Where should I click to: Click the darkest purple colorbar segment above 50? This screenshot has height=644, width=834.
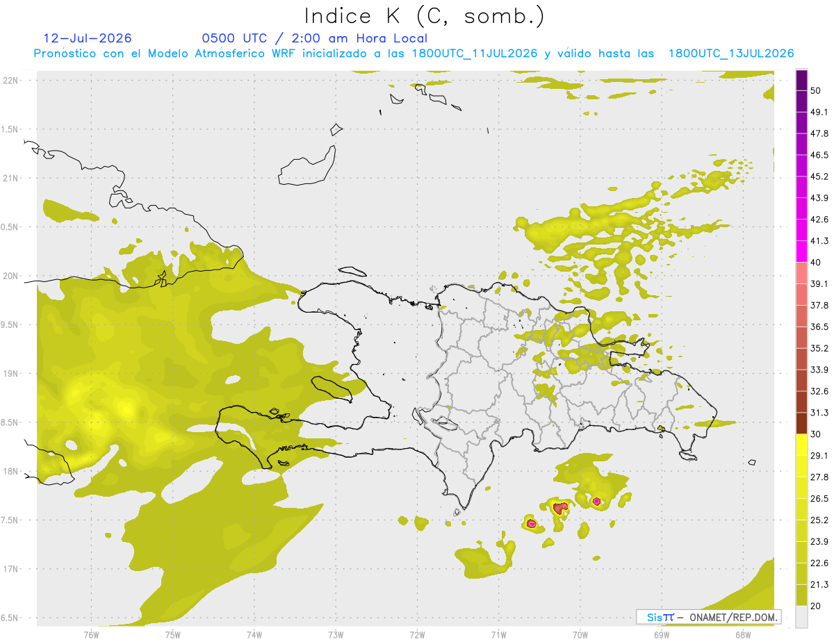click(802, 80)
